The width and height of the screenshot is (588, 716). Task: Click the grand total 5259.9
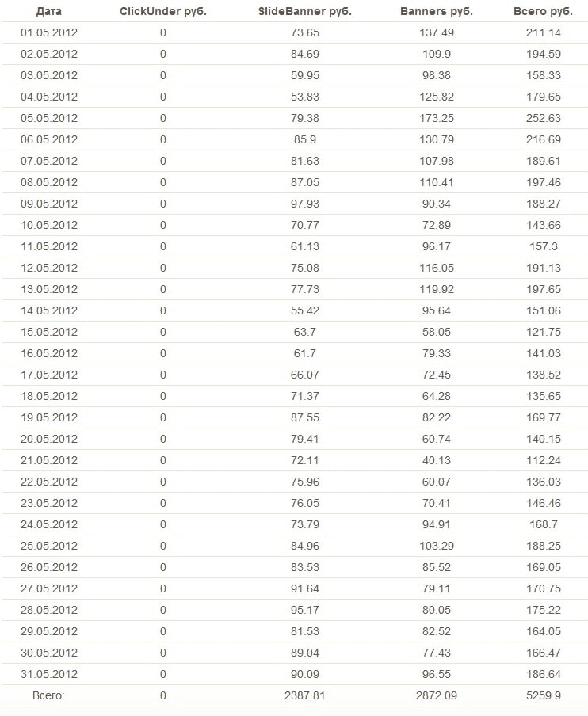tap(544, 695)
